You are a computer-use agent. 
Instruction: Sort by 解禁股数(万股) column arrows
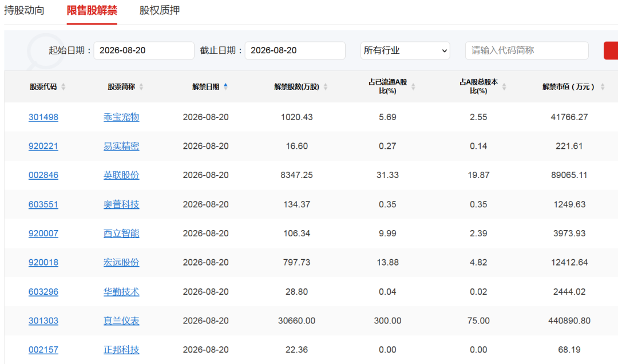[x=326, y=87]
